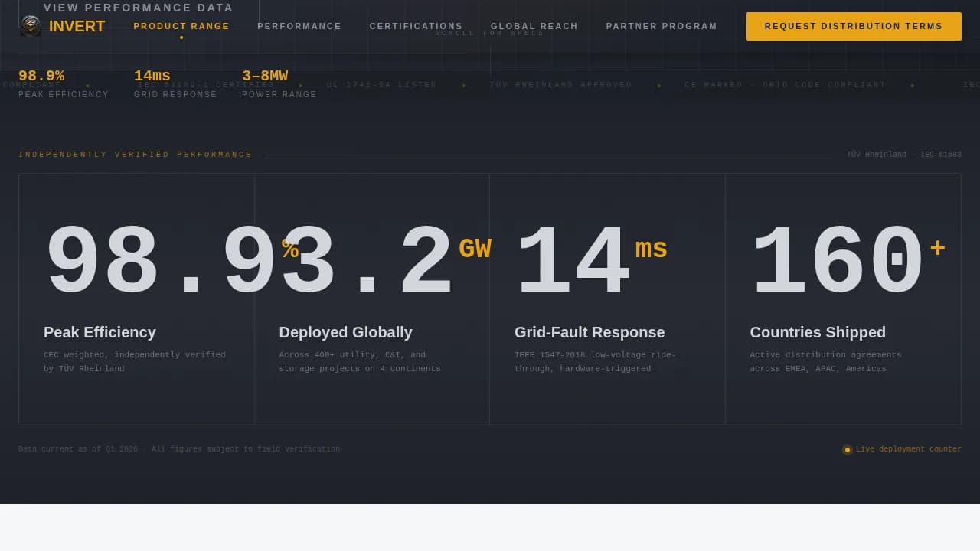
Task: Open the GLOBAL REACH section
Action: tap(534, 26)
